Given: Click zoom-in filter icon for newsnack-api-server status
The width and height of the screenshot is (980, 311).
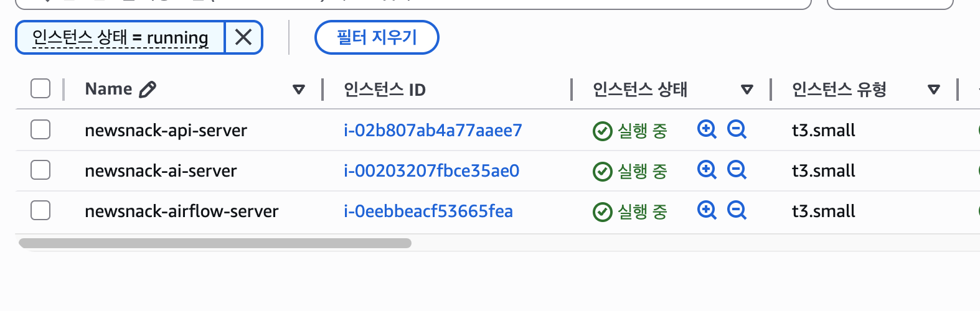Looking at the screenshot, I should (x=707, y=129).
